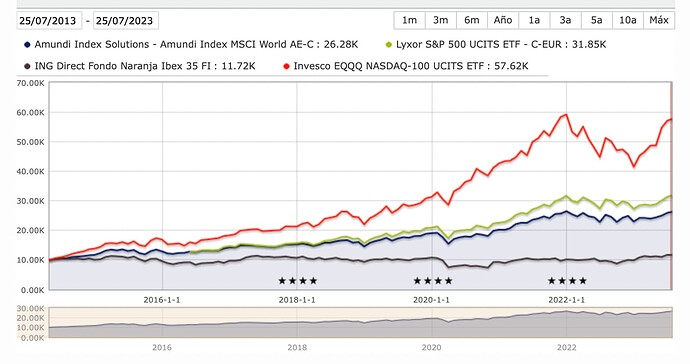Image resolution: width=690 pixels, height=364 pixels.
Task: Click the red NASDAQ line peak near 2022
Action: point(566,115)
